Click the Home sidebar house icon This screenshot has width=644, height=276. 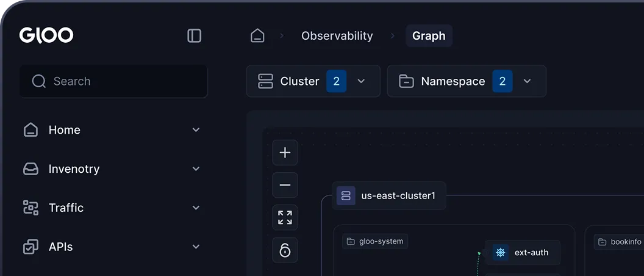[x=31, y=130]
